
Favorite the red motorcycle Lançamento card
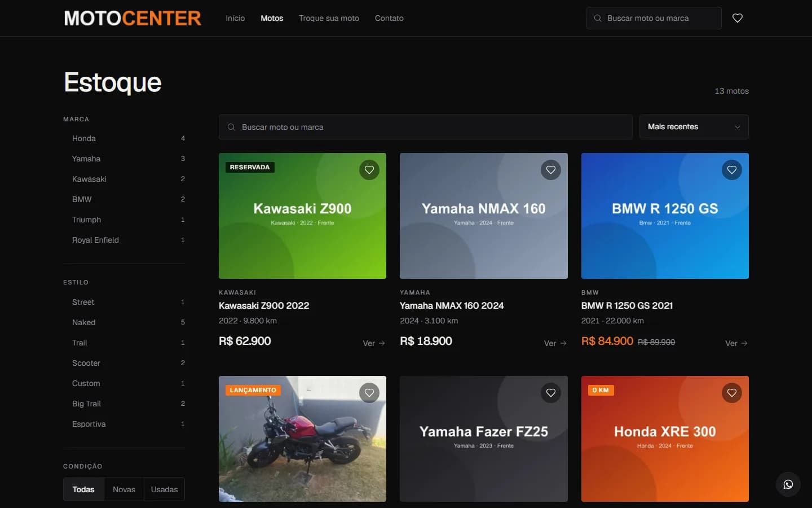(369, 393)
